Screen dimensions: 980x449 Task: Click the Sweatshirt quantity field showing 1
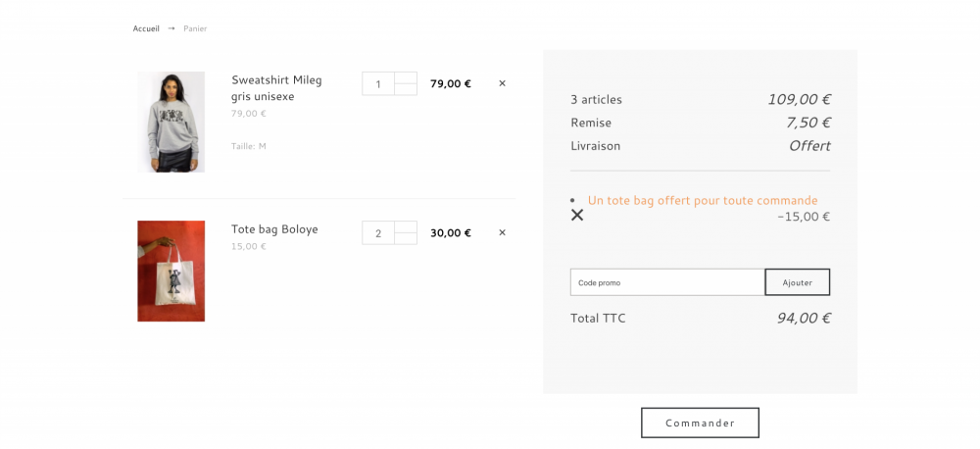click(x=378, y=83)
